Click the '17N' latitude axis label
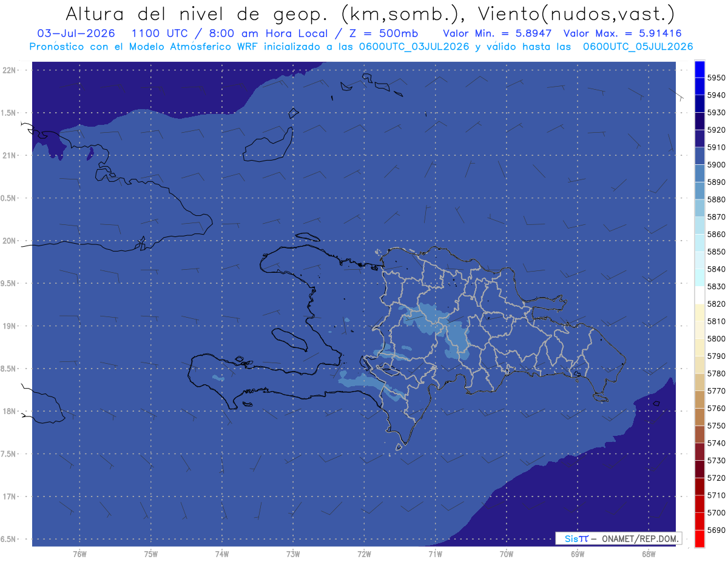The height and width of the screenshot is (562, 728). click(10, 497)
